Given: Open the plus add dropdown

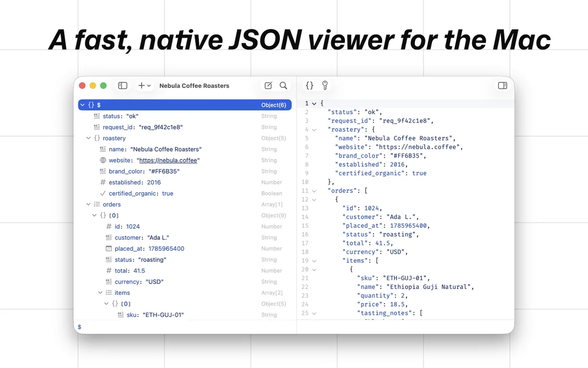Looking at the screenshot, I should click(145, 85).
